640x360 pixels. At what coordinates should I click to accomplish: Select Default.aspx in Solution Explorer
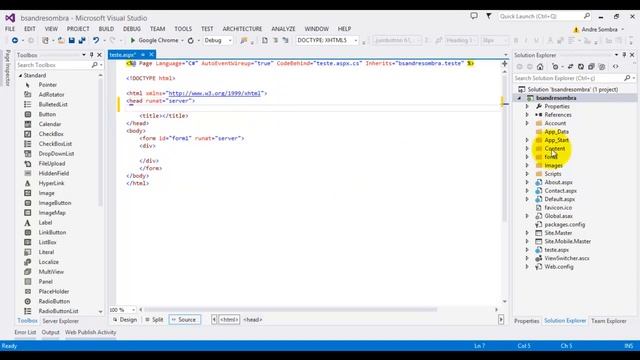point(559,199)
